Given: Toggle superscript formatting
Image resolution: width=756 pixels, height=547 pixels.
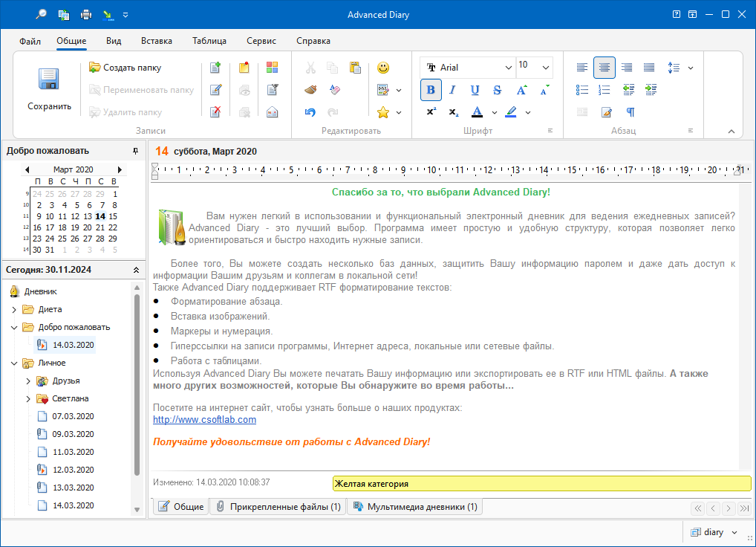Looking at the screenshot, I should [x=431, y=112].
